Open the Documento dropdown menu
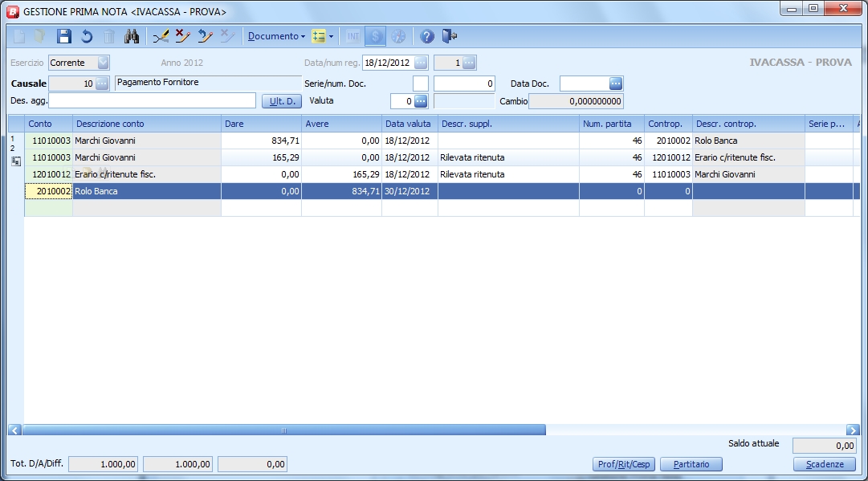 (x=276, y=36)
